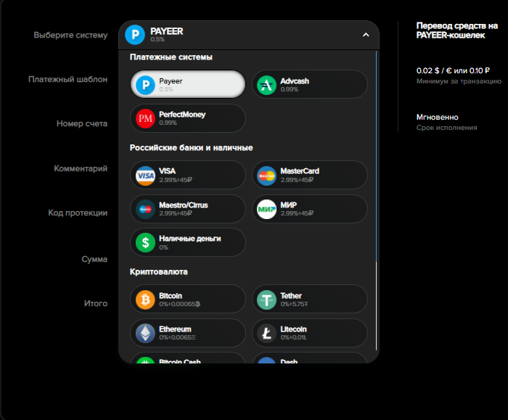The height and width of the screenshot is (420, 508).
Task: Click the Российские банки и наличные heading
Action: click(191, 148)
